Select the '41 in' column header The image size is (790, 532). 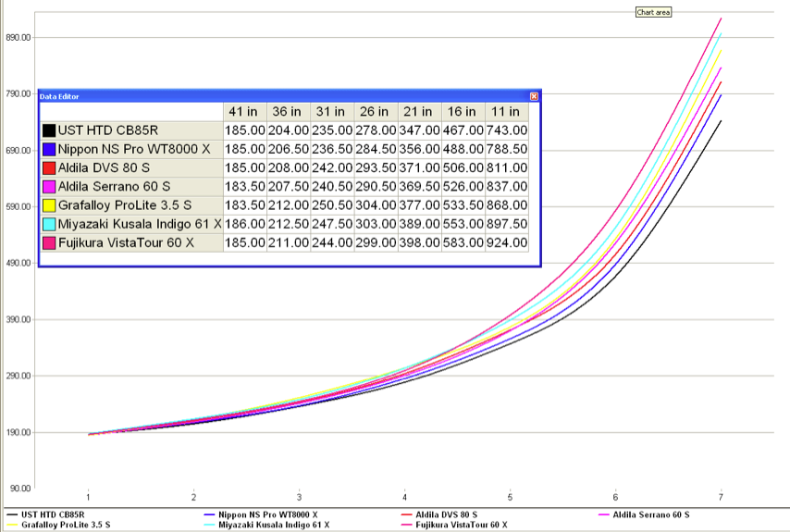point(245,112)
